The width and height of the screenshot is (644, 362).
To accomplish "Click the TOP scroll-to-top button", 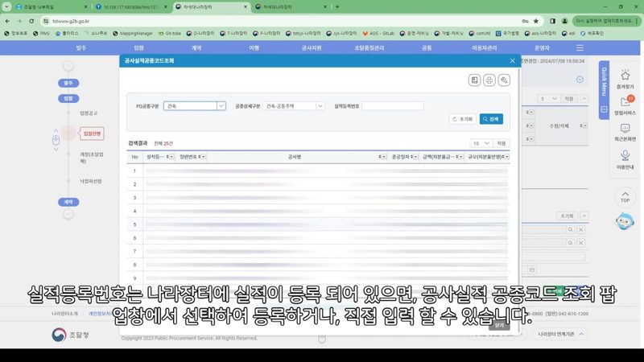I will [x=625, y=197].
